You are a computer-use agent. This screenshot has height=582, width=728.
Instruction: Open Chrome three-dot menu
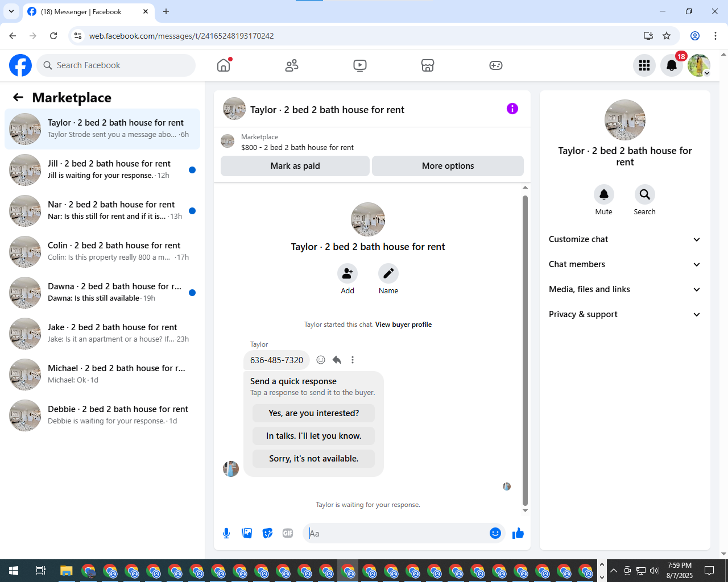pos(715,36)
